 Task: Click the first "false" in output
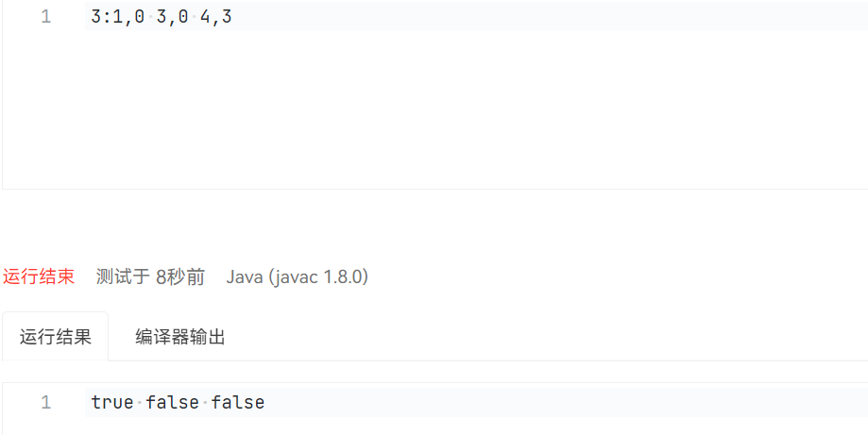click(x=172, y=403)
